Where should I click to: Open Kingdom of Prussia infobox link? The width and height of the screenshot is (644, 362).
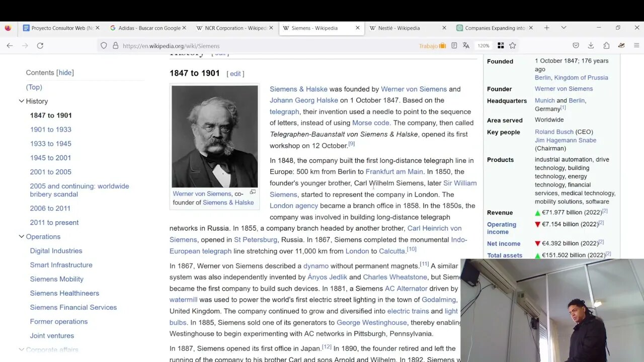click(x=581, y=77)
